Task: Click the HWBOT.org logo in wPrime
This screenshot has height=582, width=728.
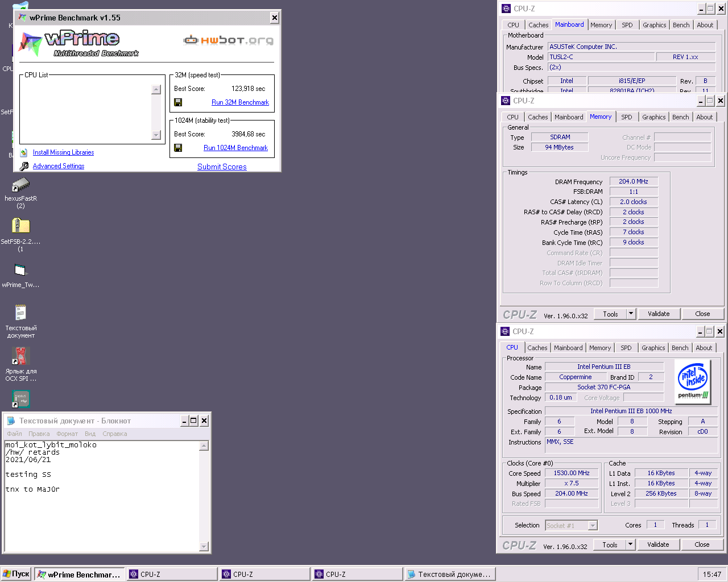Action: 228,40
